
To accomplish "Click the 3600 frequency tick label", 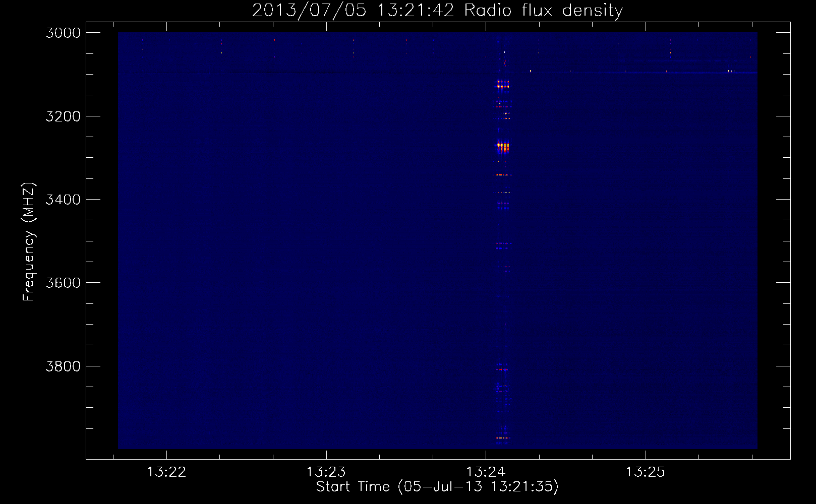I will (x=63, y=283).
